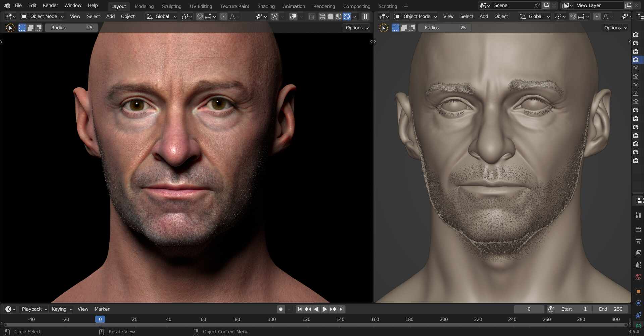The image size is (644, 336).
Task: Open the Object Mode dropdown in right viewport
Action: click(415, 16)
